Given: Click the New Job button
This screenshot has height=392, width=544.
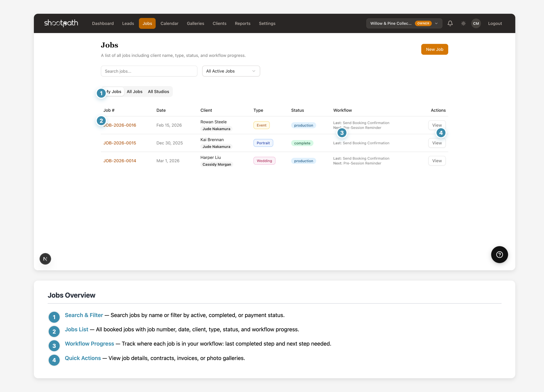Looking at the screenshot, I should [x=435, y=49].
